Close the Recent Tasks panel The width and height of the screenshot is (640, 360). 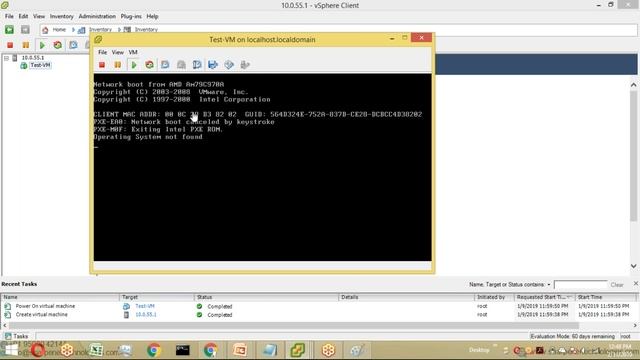tap(636, 283)
